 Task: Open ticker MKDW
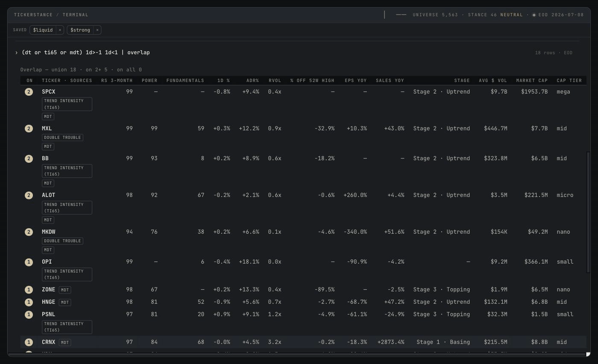tap(49, 232)
